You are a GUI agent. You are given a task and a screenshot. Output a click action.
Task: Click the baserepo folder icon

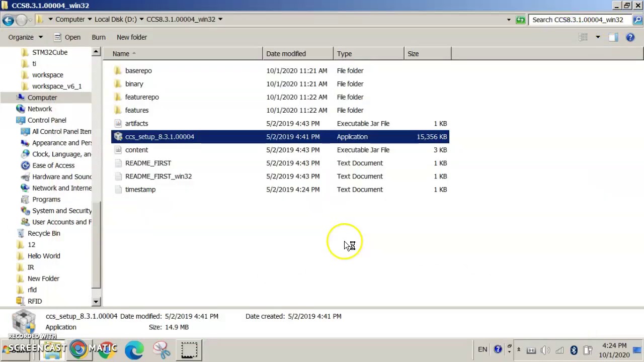click(x=118, y=71)
